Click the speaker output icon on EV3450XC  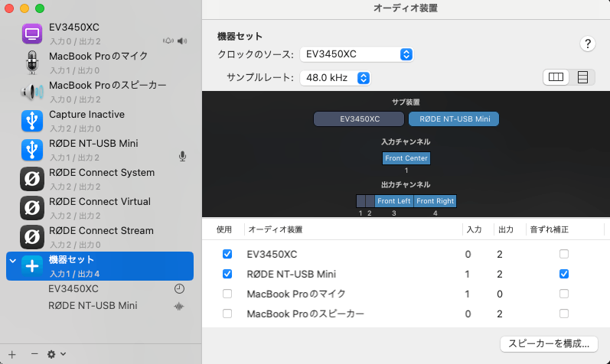pyautogui.click(x=182, y=41)
